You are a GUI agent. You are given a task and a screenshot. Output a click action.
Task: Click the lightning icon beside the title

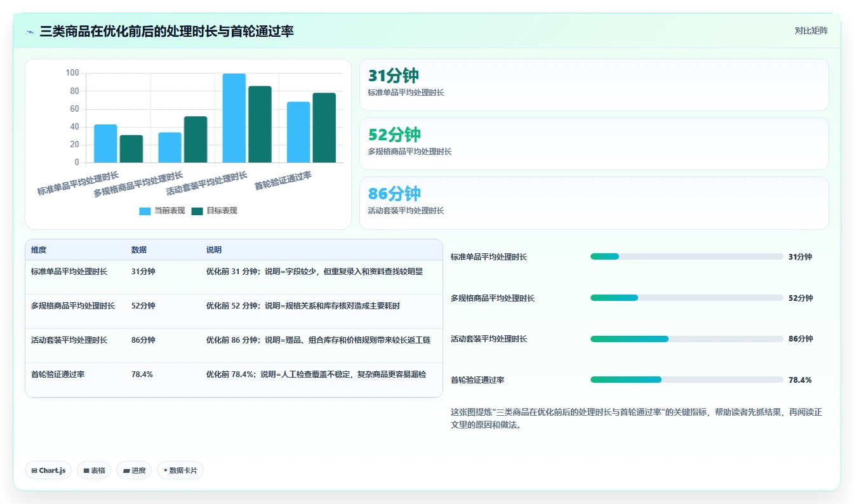pos(30,32)
